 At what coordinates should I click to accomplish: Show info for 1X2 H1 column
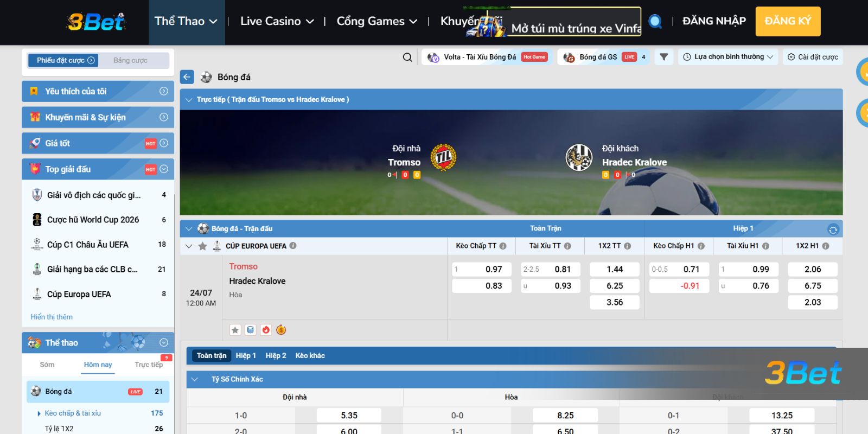point(825,246)
